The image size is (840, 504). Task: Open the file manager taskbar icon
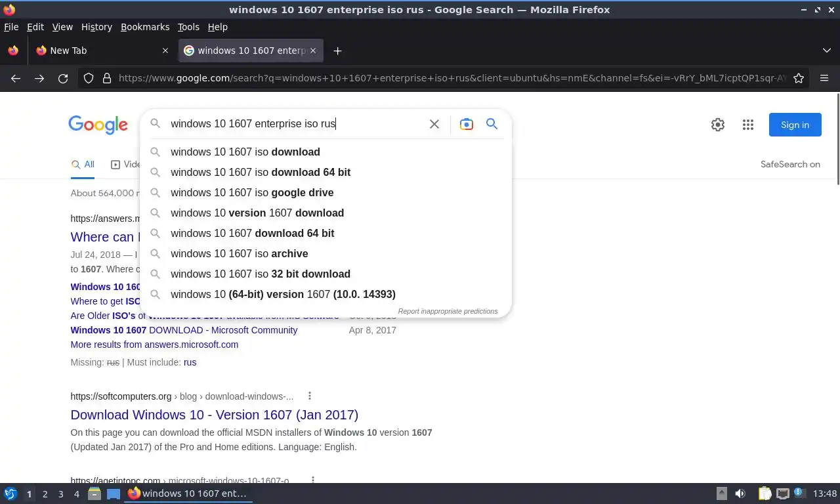pyautogui.click(x=94, y=493)
